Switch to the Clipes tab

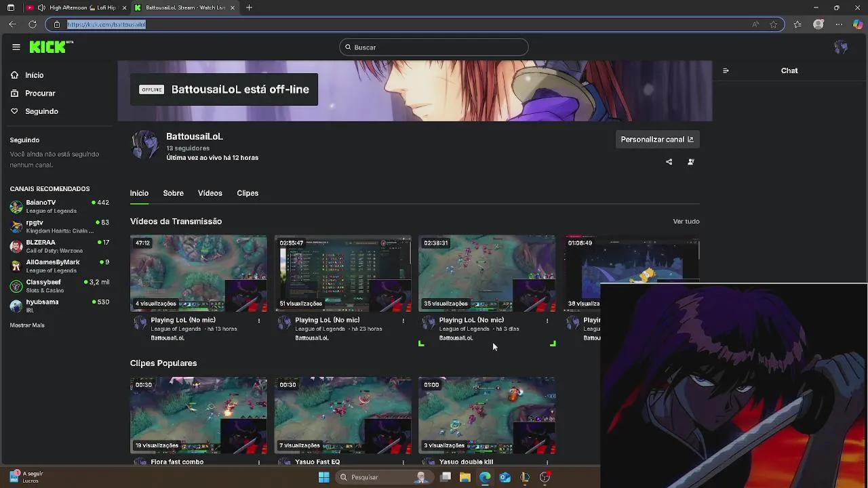point(248,193)
